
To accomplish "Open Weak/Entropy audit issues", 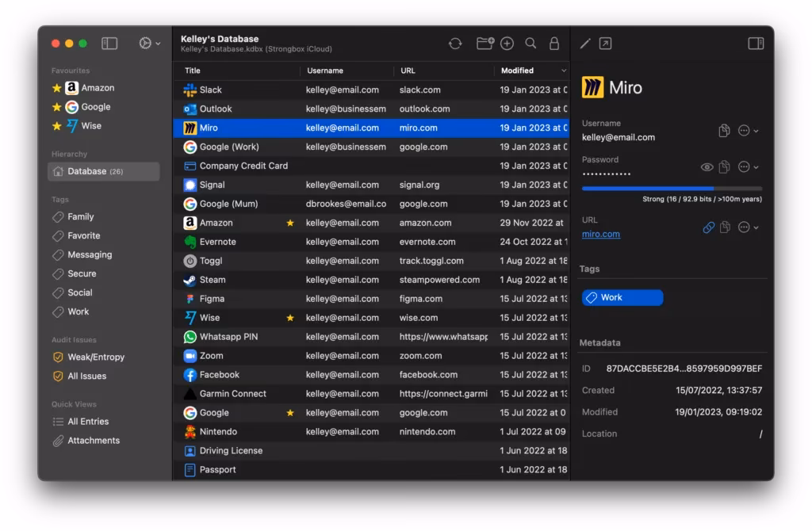I will 96,357.
